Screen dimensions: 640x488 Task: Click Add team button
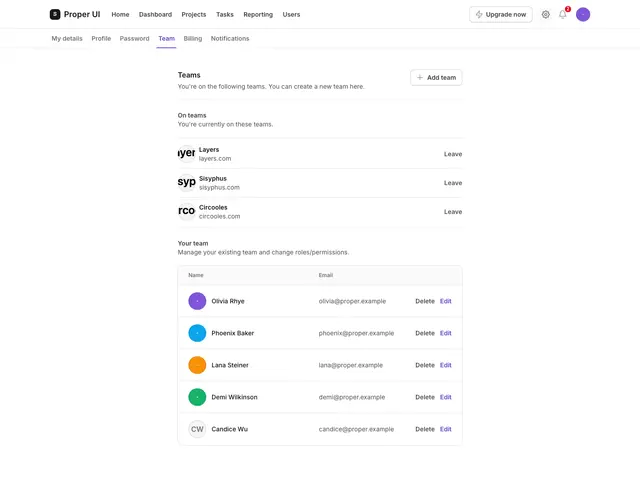(x=436, y=78)
